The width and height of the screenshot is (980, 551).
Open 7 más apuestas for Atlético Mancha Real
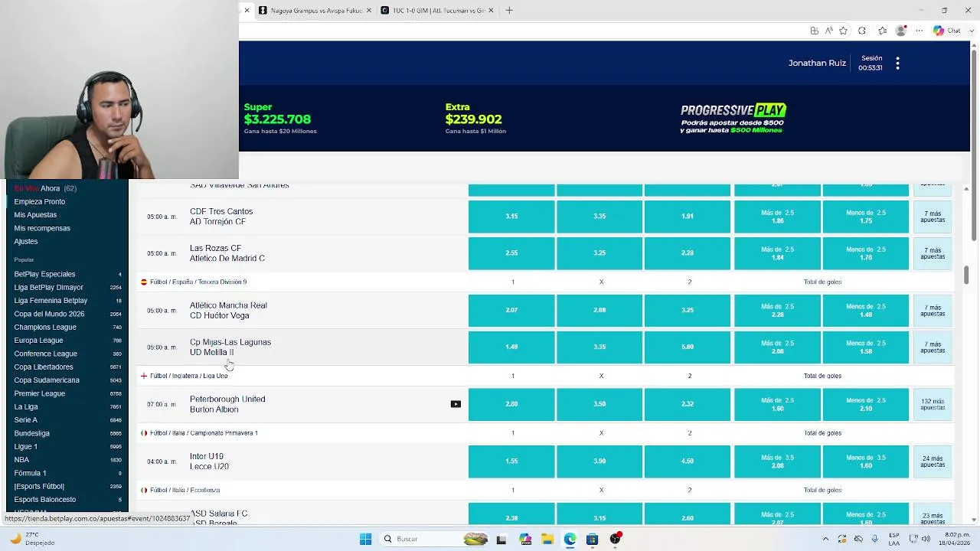pyautogui.click(x=933, y=311)
